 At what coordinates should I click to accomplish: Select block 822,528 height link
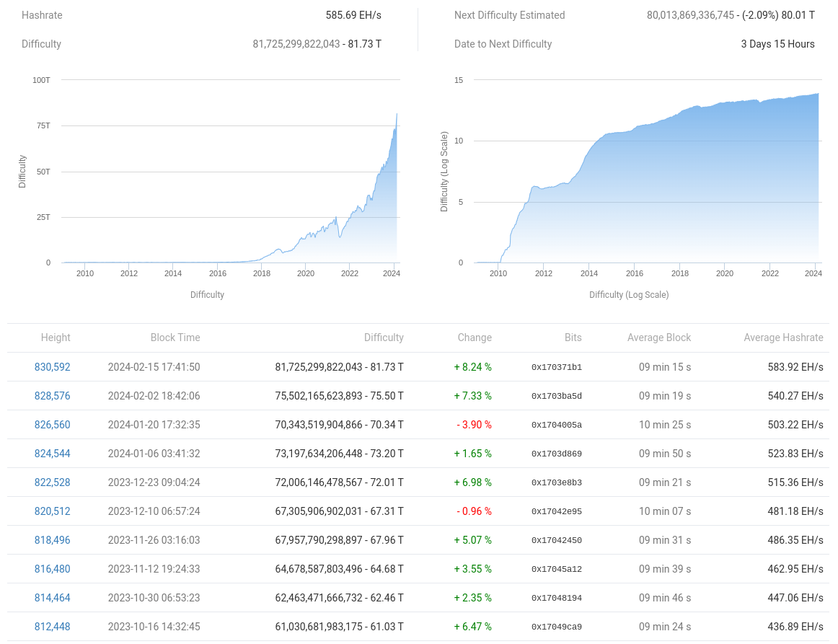point(53,482)
